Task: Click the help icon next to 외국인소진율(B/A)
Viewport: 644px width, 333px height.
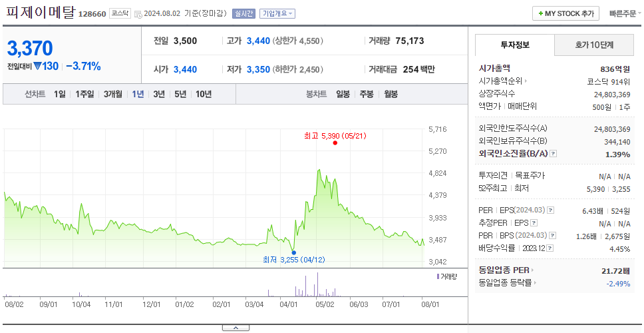Action: coord(554,154)
